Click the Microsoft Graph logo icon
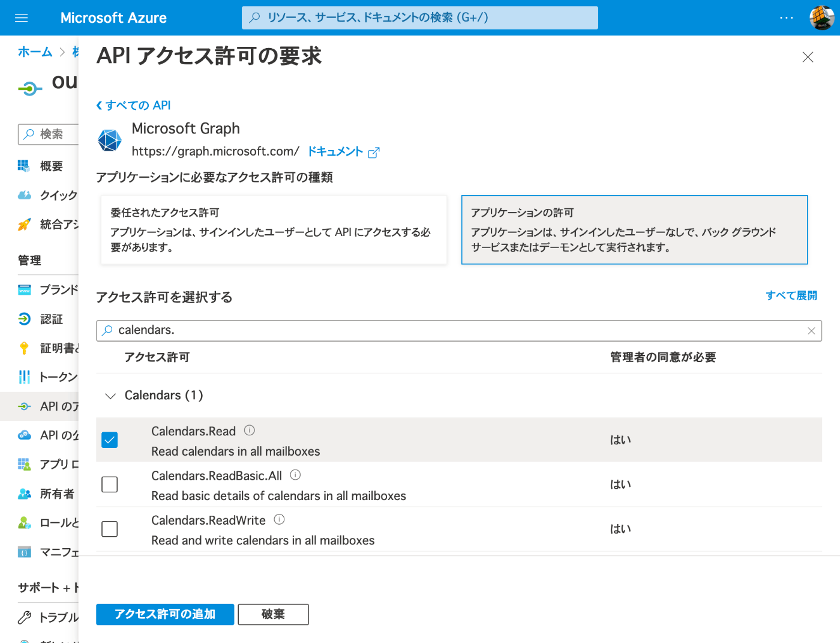Viewport: 840px width, 643px height. pyautogui.click(x=110, y=140)
